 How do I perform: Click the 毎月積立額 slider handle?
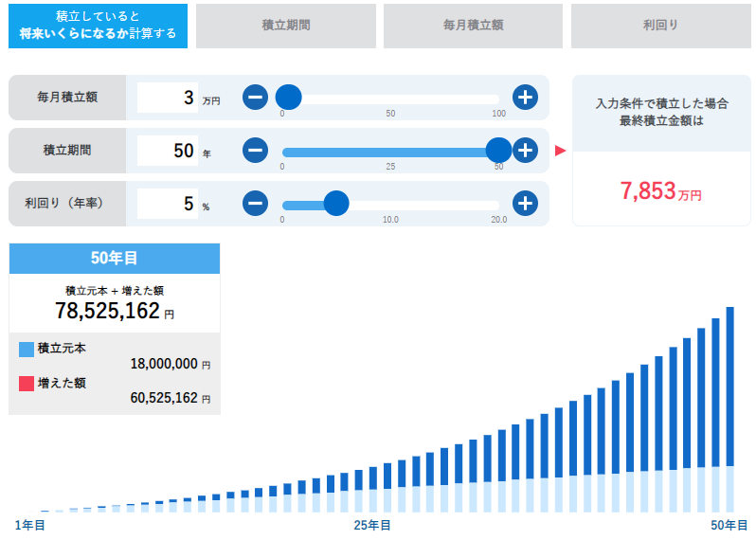tap(288, 98)
